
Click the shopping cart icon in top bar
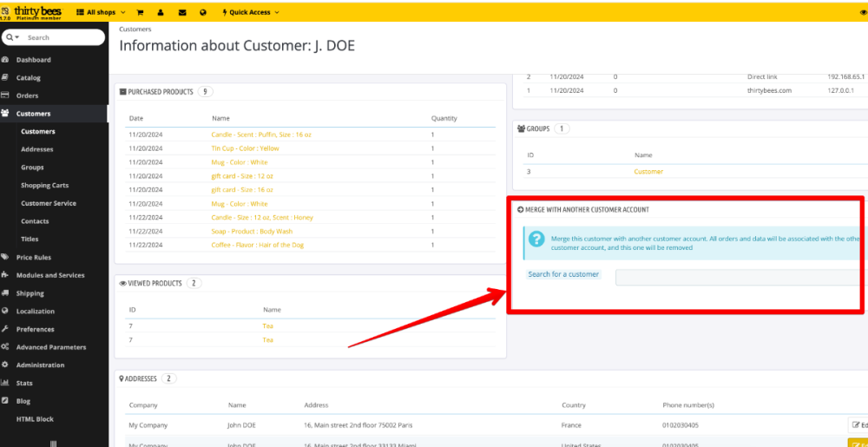click(x=141, y=12)
